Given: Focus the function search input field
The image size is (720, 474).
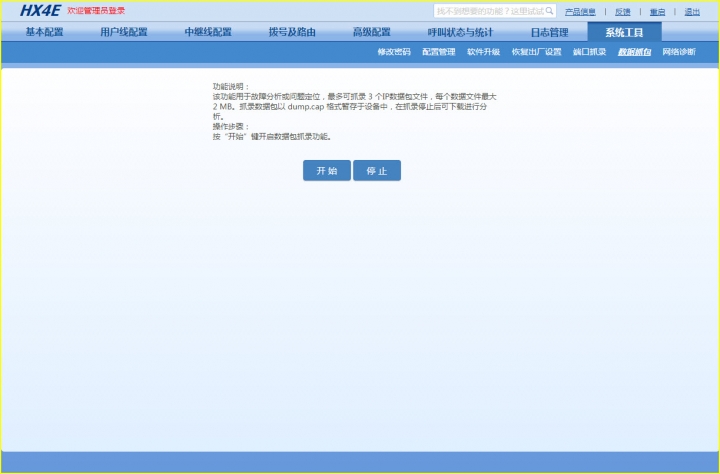Looking at the screenshot, I should pyautogui.click(x=495, y=11).
